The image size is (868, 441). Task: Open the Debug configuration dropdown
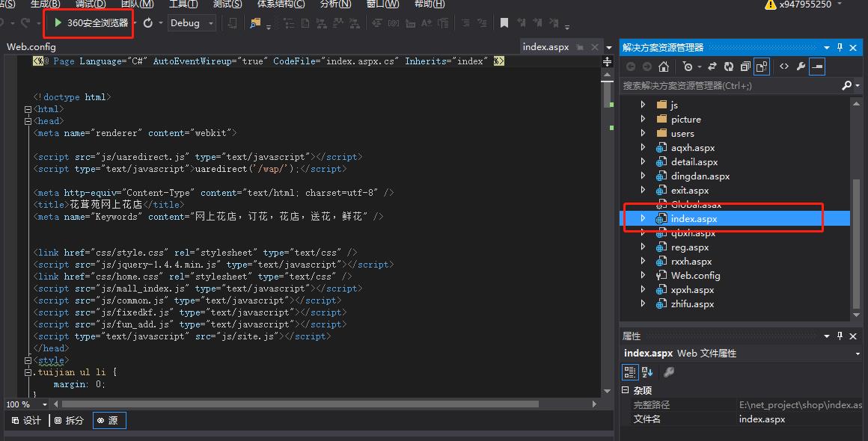[x=192, y=23]
